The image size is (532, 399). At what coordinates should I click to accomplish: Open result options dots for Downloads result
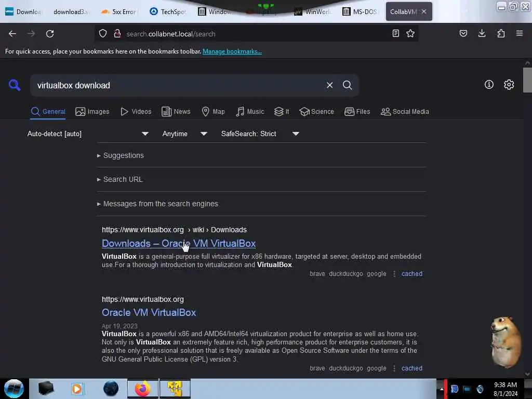click(x=394, y=274)
